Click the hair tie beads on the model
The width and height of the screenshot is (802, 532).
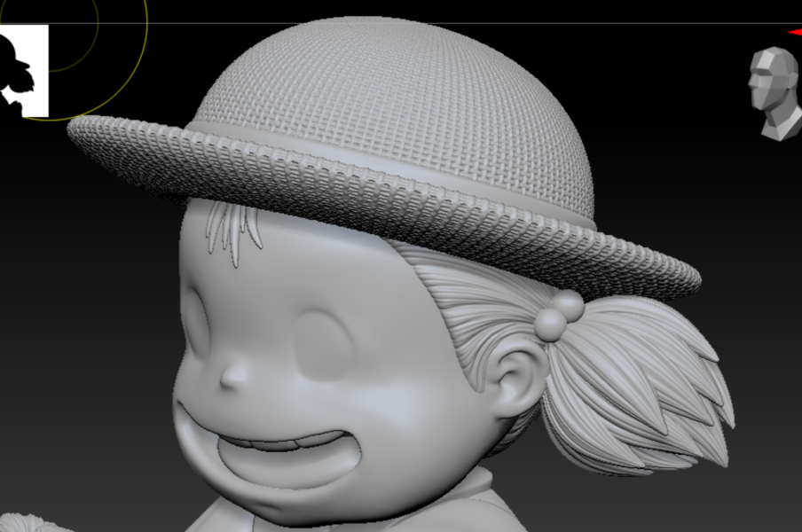tap(559, 316)
